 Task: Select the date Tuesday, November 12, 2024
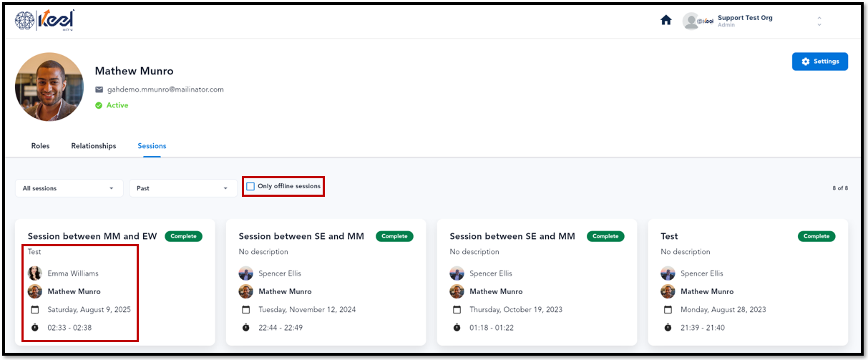(x=307, y=310)
